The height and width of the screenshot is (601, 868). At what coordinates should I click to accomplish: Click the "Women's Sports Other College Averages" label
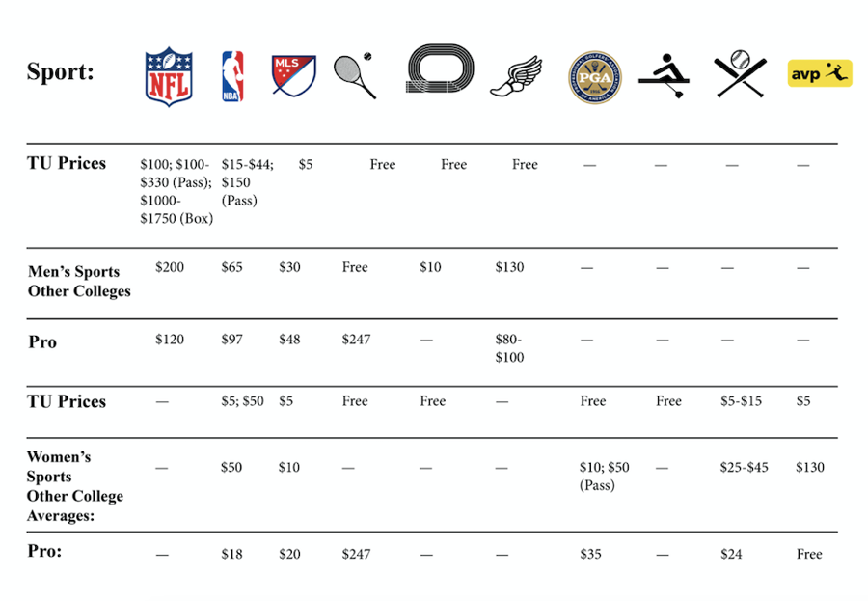pos(74,486)
